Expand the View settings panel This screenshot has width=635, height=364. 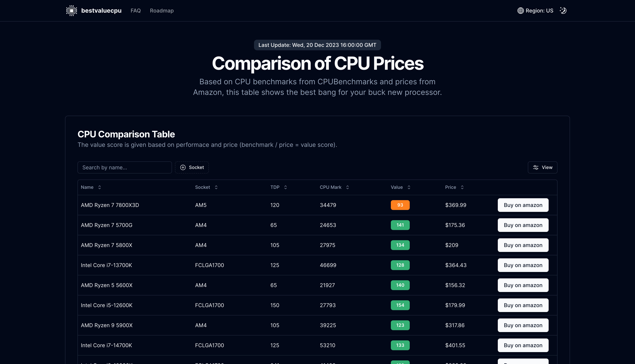tap(543, 167)
